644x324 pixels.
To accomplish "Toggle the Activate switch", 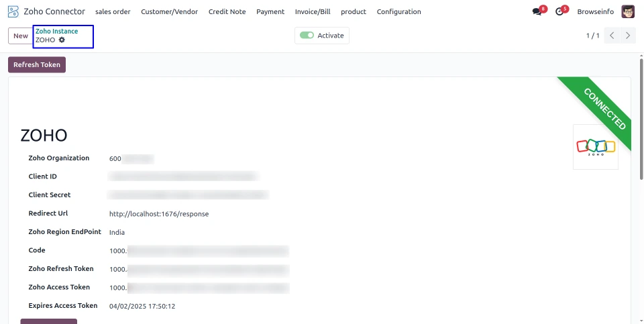I will tap(307, 36).
